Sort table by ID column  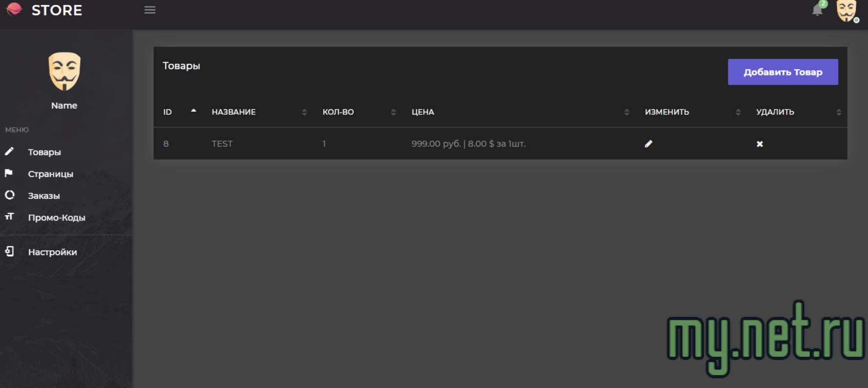pyautogui.click(x=168, y=112)
